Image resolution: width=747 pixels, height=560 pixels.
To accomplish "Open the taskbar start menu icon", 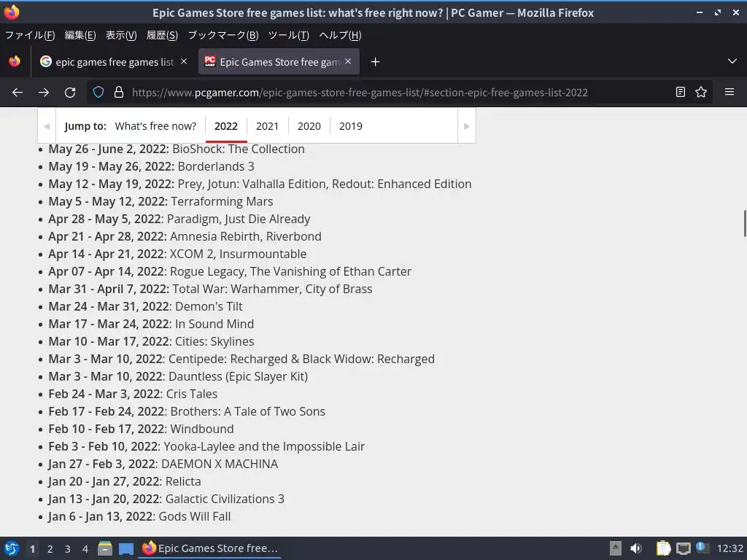I will pos(12,548).
